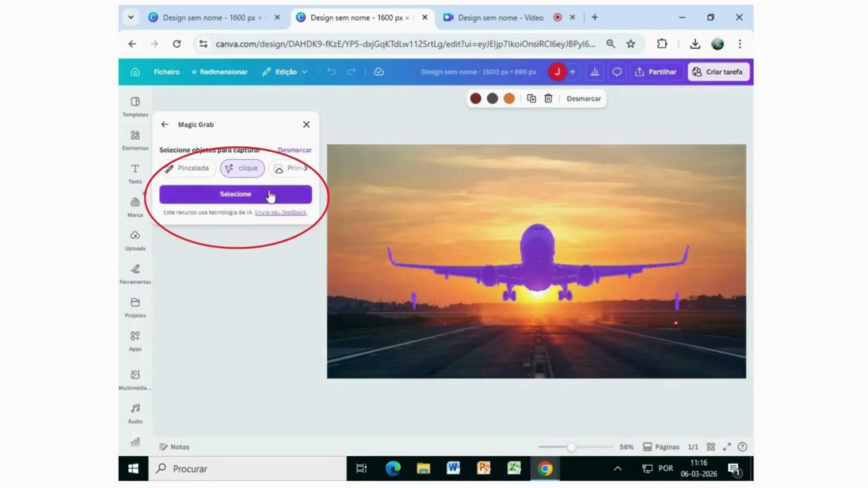The image size is (868, 488).
Task: Select the Pincelada selection mode
Action: pyautogui.click(x=188, y=168)
